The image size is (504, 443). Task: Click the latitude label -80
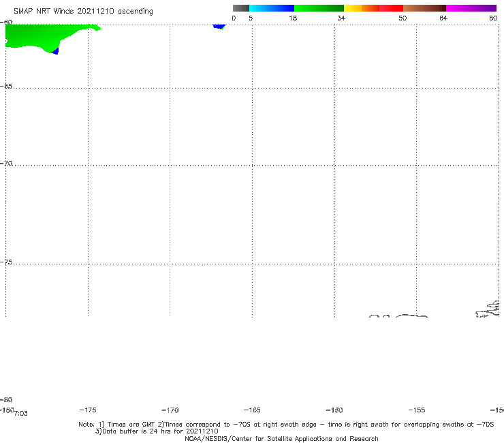pos(6,399)
